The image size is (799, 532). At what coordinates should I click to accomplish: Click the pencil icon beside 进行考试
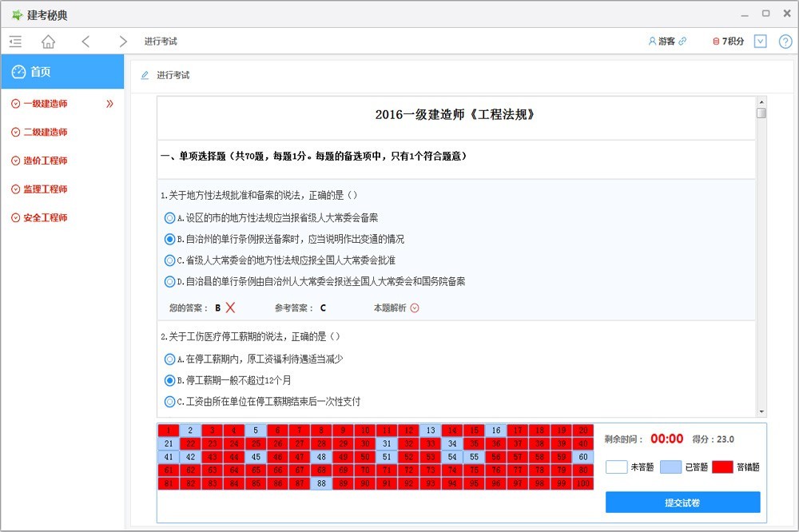[x=145, y=74]
